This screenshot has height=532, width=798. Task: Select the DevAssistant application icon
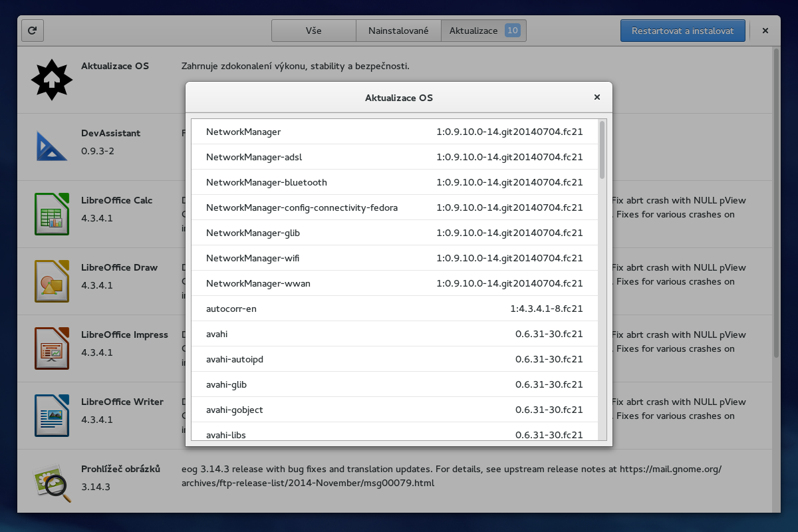[x=52, y=147]
